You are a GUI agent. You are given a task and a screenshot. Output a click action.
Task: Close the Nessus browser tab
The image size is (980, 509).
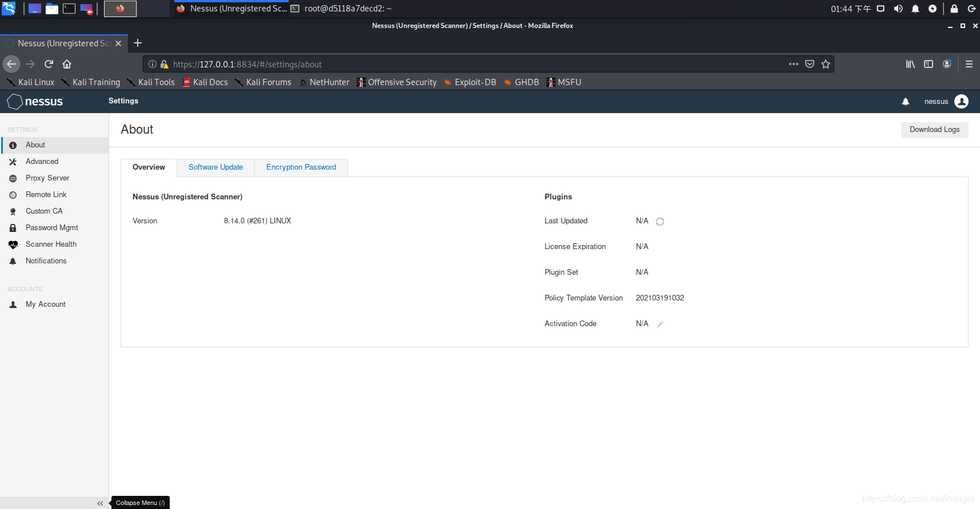(x=118, y=43)
